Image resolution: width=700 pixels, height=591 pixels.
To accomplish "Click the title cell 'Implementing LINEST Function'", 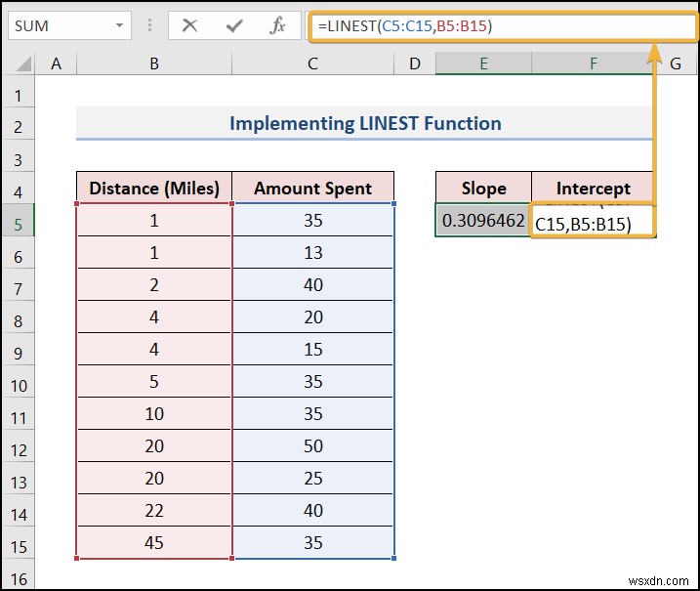I will point(365,123).
